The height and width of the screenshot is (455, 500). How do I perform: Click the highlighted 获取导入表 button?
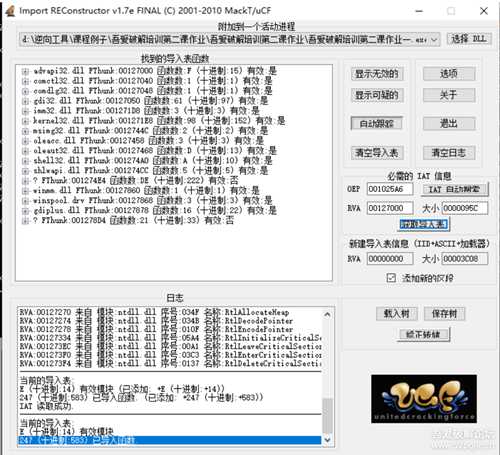tap(424, 225)
